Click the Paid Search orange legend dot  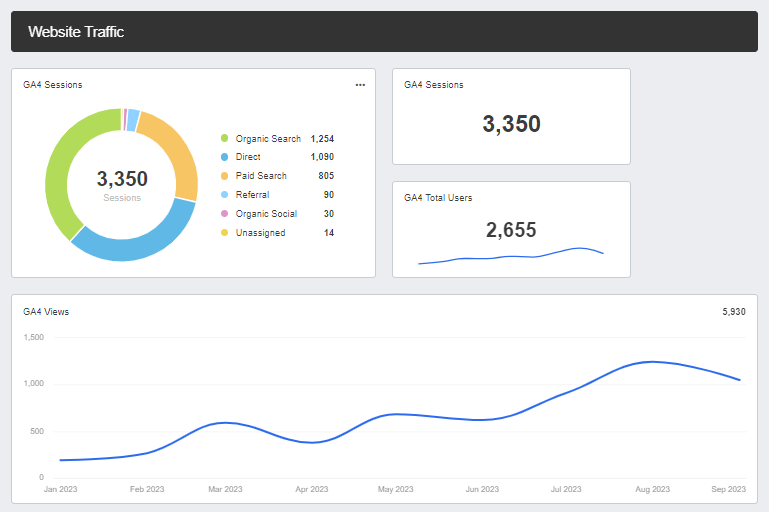coord(225,176)
